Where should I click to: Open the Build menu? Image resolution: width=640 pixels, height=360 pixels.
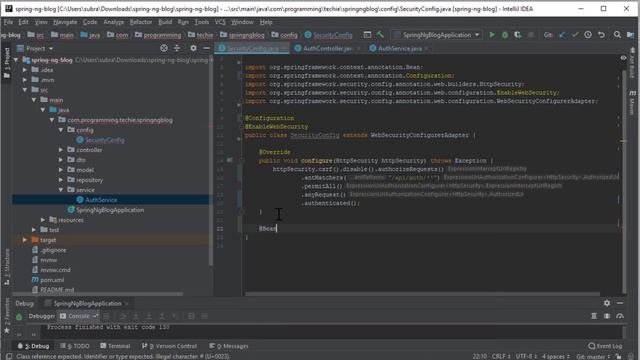165,22
